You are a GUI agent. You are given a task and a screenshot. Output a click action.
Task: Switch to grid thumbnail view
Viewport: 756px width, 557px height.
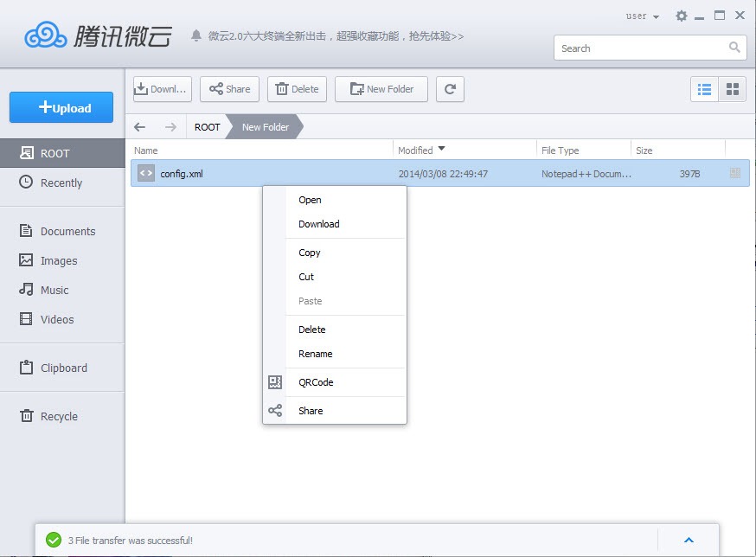click(733, 89)
